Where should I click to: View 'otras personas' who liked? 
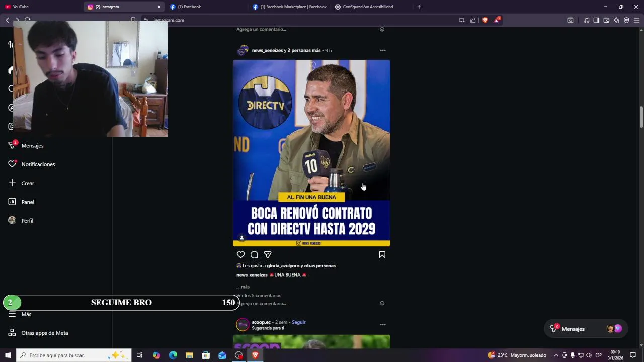[x=320, y=266]
